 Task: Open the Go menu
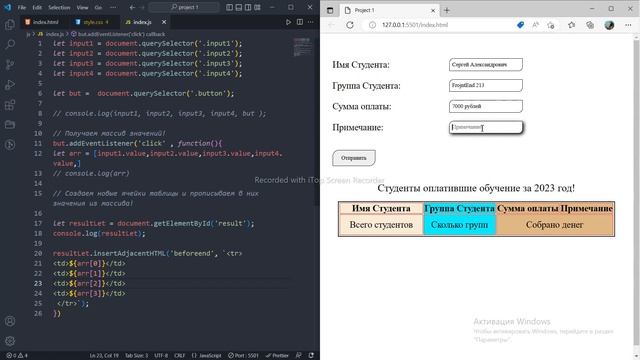[98, 7]
